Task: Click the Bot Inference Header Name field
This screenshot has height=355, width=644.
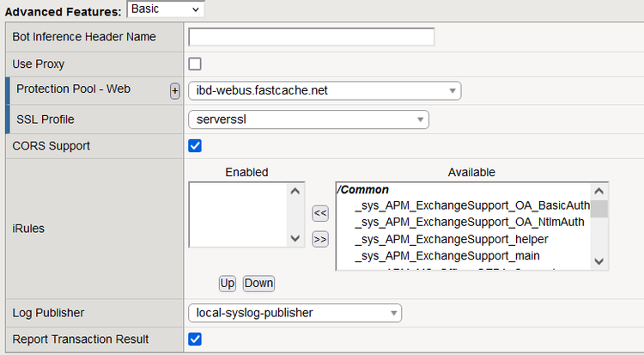Action: pos(311,37)
